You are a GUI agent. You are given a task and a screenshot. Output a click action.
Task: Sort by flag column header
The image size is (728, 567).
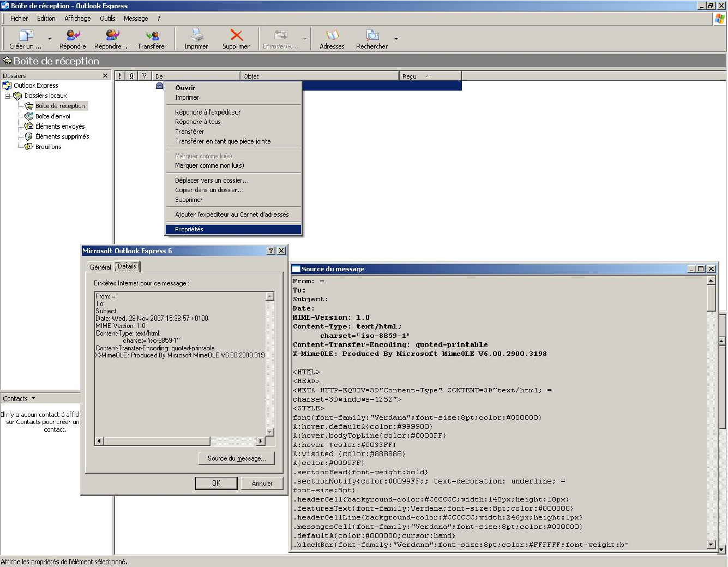coord(145,76)
